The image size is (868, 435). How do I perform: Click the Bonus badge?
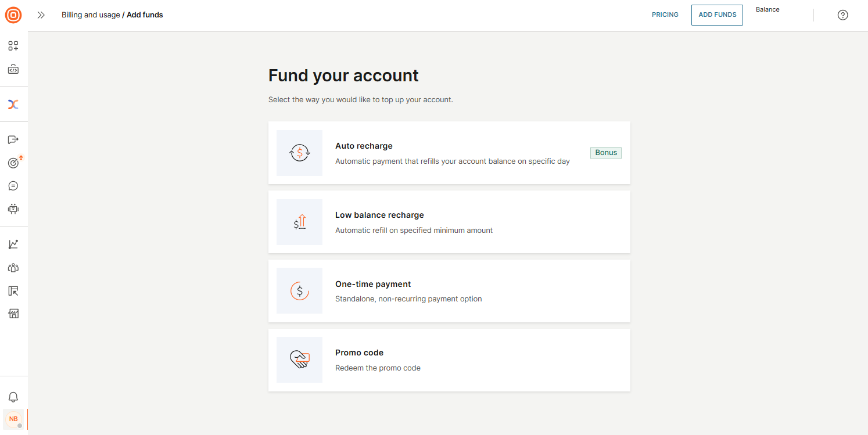[x=606, y=153]
